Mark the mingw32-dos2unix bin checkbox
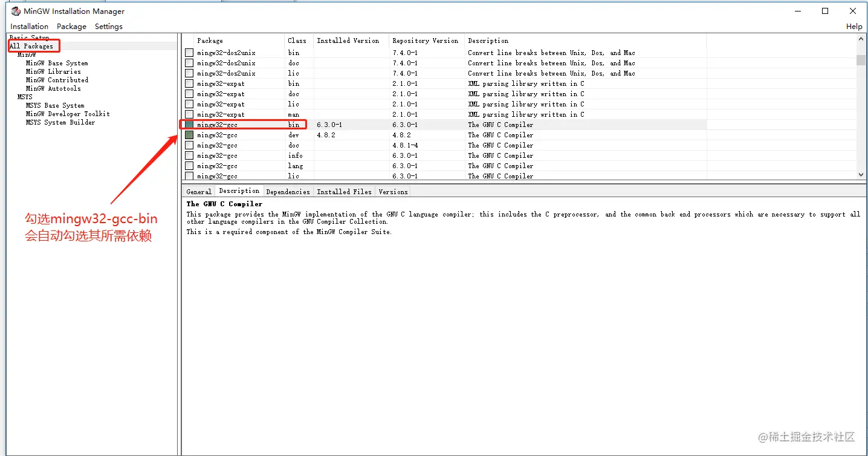The image size is (868, 456). (189, 53)
